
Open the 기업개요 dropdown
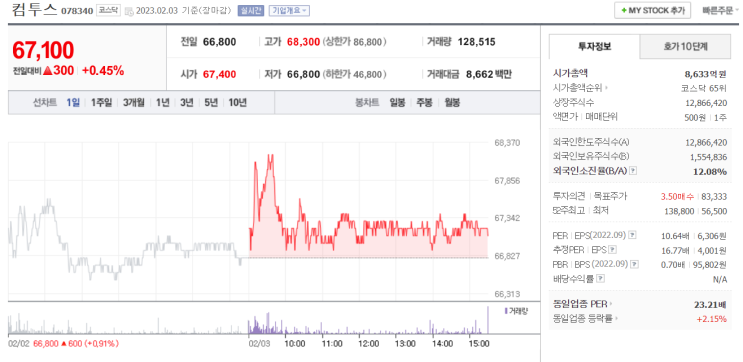pos(289,10)
